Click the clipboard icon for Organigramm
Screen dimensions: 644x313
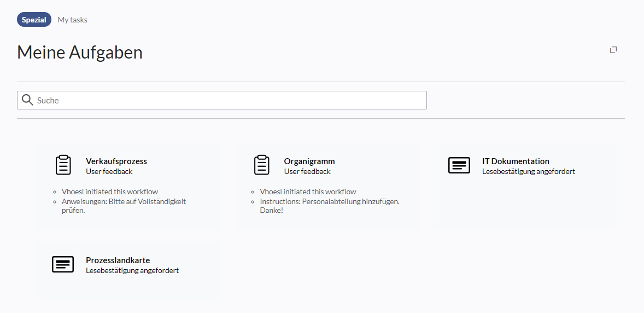click(x=262, y=165)
